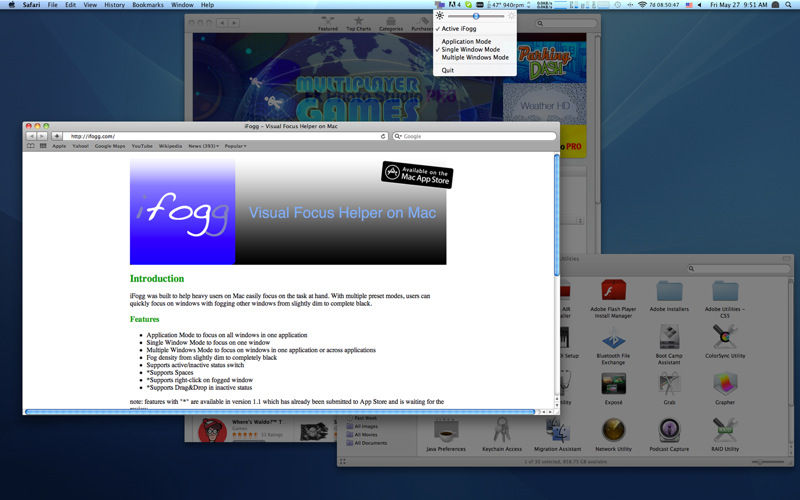Open the Edit menu
The height and width of the screenshot is (500, 800).
tap(70, 5)
